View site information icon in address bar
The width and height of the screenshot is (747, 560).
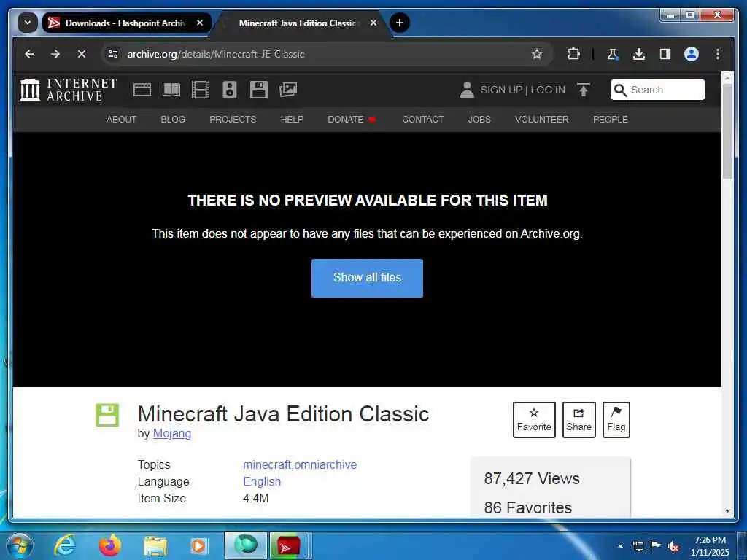113,54
